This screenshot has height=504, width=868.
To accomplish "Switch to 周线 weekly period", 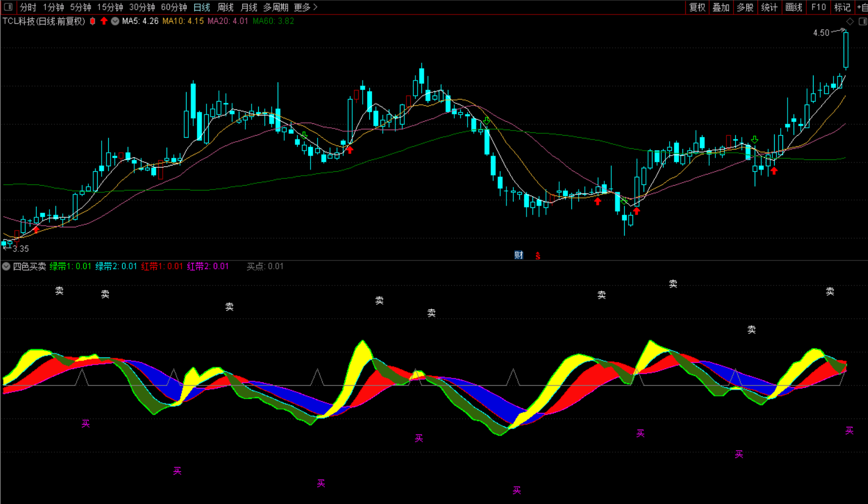I will tap(225, 7).
